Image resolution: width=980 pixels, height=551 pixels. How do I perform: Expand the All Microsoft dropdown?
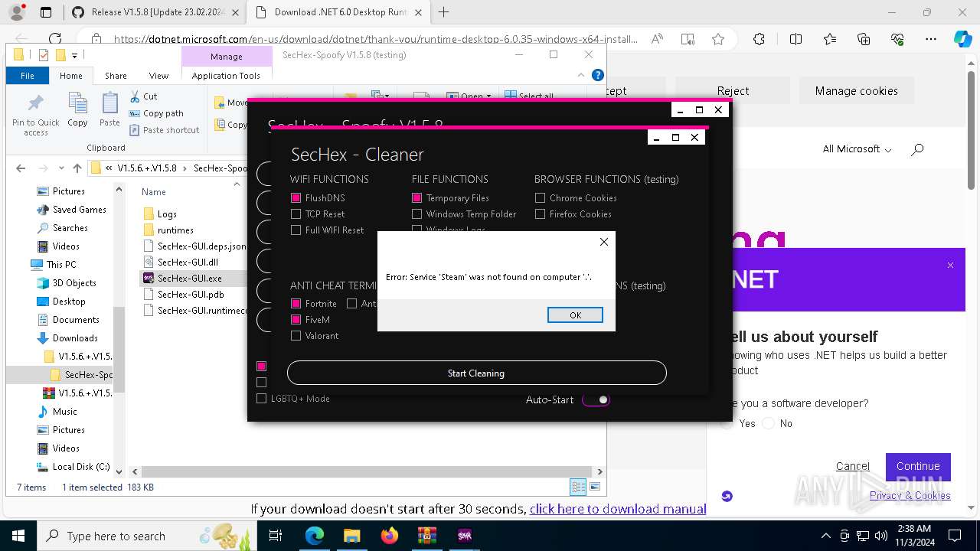(857, 149)
